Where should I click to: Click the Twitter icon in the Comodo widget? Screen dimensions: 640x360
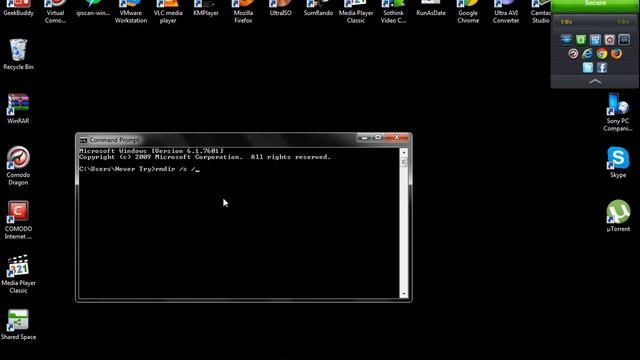pyautogui.click(x=587, y=67)
